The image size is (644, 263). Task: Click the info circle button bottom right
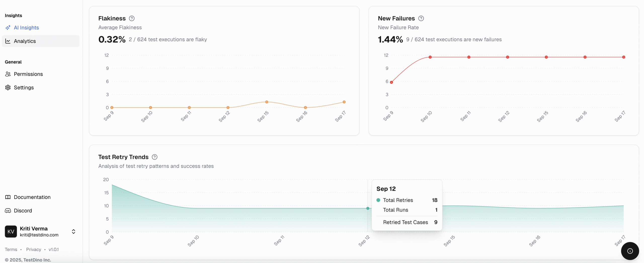(x=630, y=251)
